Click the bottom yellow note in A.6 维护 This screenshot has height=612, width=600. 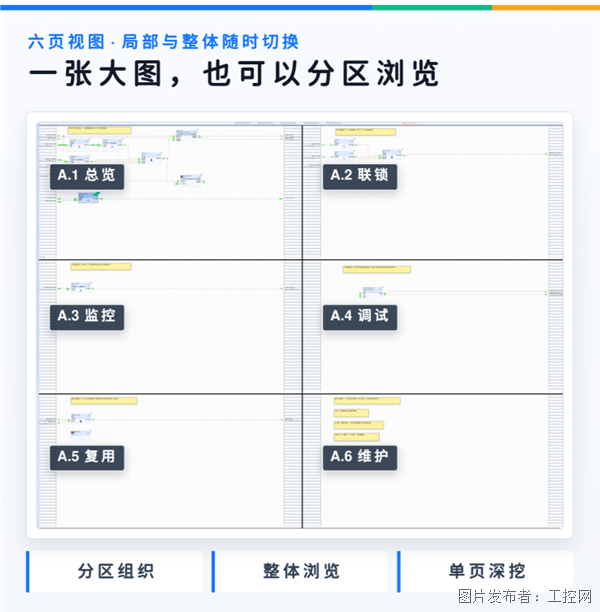pyautogui.click(x=356, y=437)
